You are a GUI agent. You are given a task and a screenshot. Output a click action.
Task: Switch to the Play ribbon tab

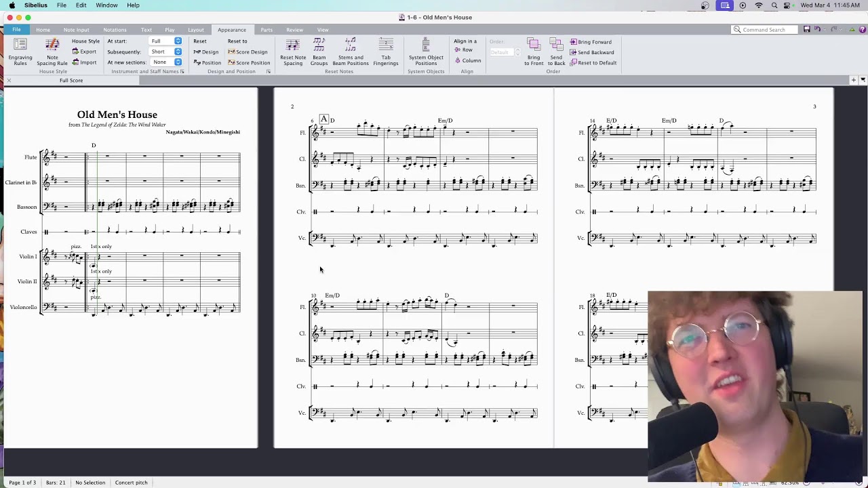click(x=170, y=30)
